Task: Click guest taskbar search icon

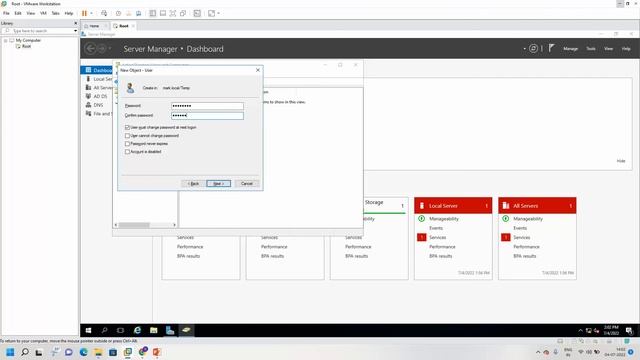Action: (x=104, y=331)
